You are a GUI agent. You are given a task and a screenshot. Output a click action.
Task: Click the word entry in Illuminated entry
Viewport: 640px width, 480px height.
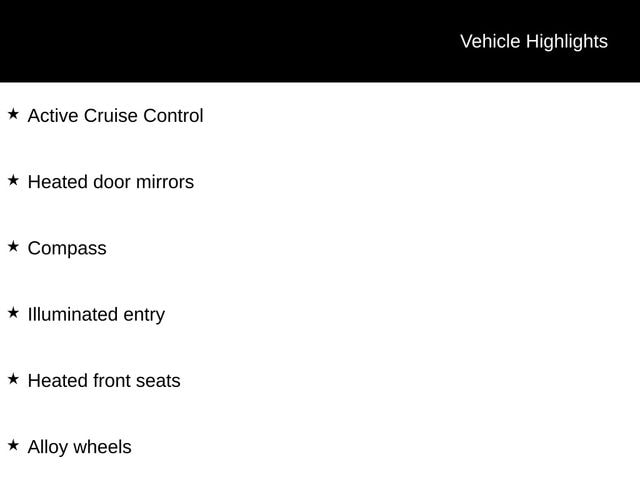[144, 315]
